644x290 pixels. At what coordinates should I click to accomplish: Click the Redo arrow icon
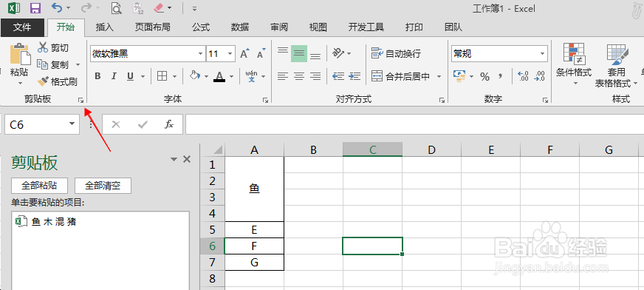[86, 8]
